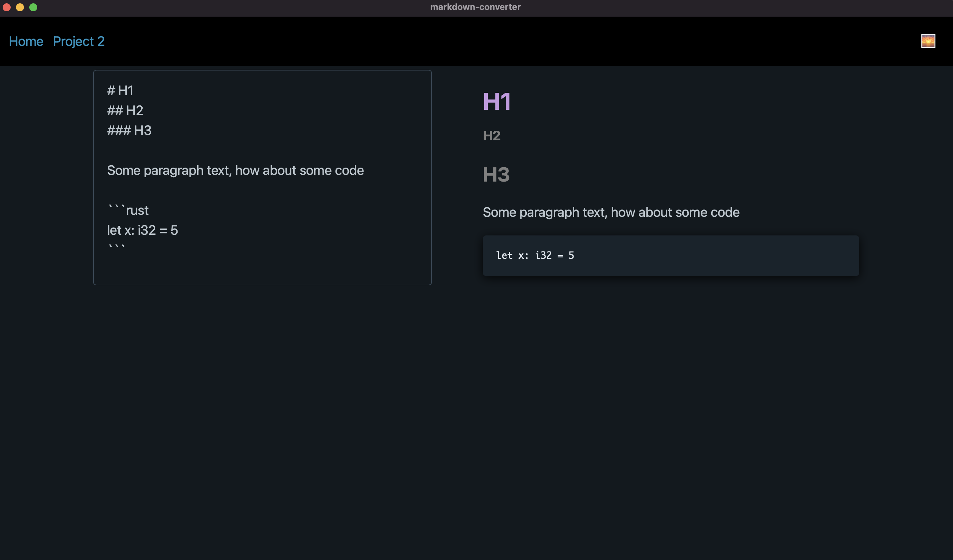
Task: Click the '```rust' line in the editor
Action: 128,210
